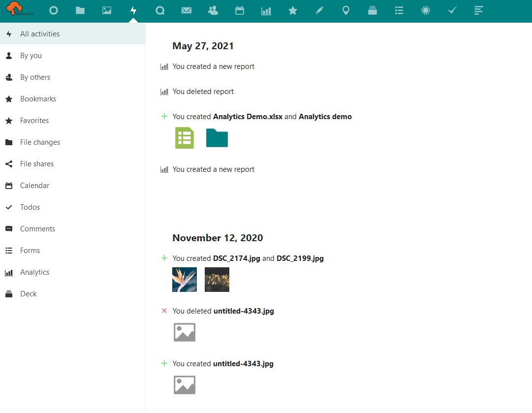Screen dimensions: 532x413
Task: Click the 'You deleted report' entry
Action: pyautogui.click(x=203, y=91)
